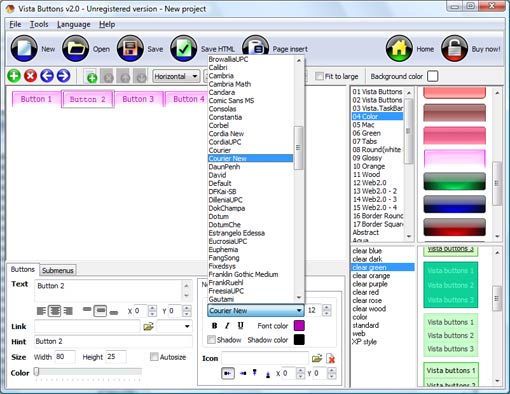Set vertical text alignment to middle
The height and width of the screenshot is (394, 510).
[100, 311]
